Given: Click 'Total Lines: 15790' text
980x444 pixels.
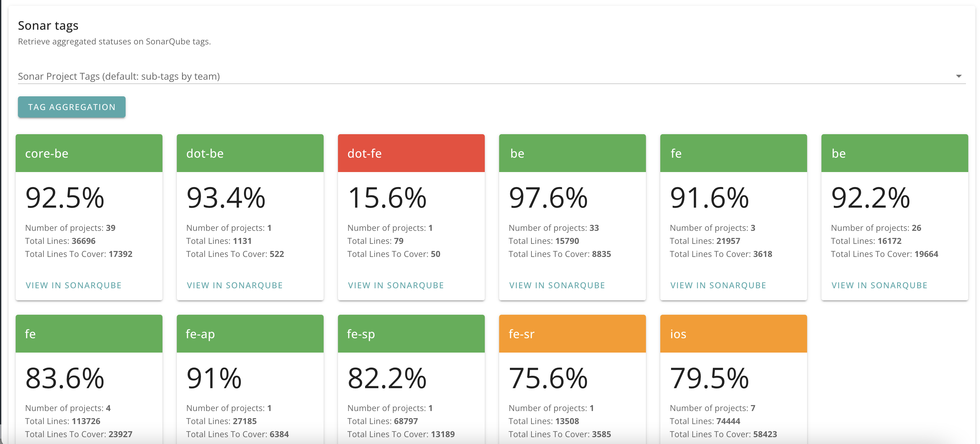Looking at the screenshot, I should tap(544, 241).
